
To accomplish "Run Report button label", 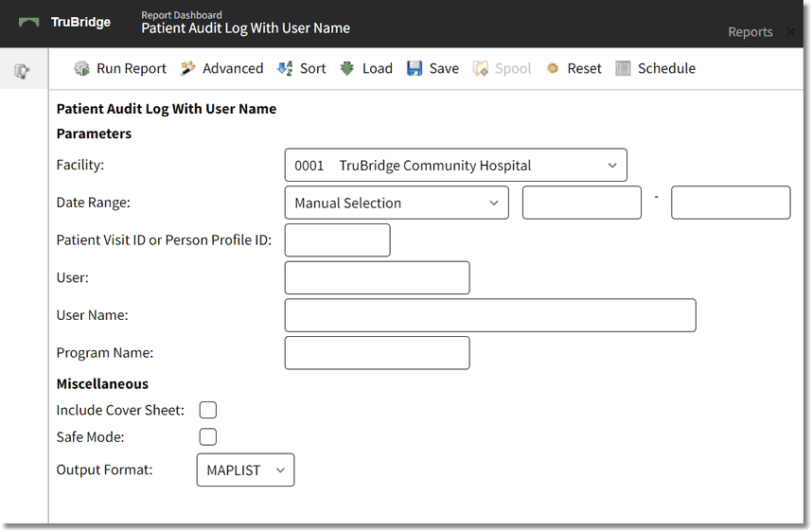I will (x=132, y=68).
